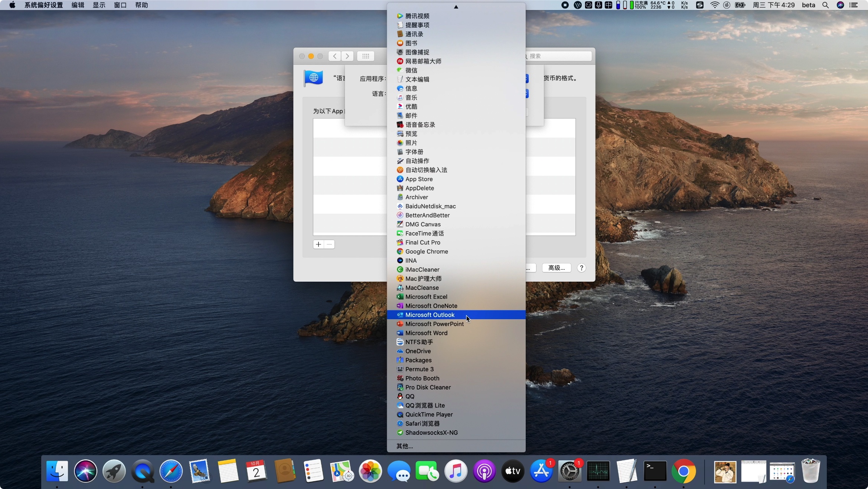The height and width of the screenshot is (489, 868).
Task: Show all preferences grid button
Action: click(366, 56)
